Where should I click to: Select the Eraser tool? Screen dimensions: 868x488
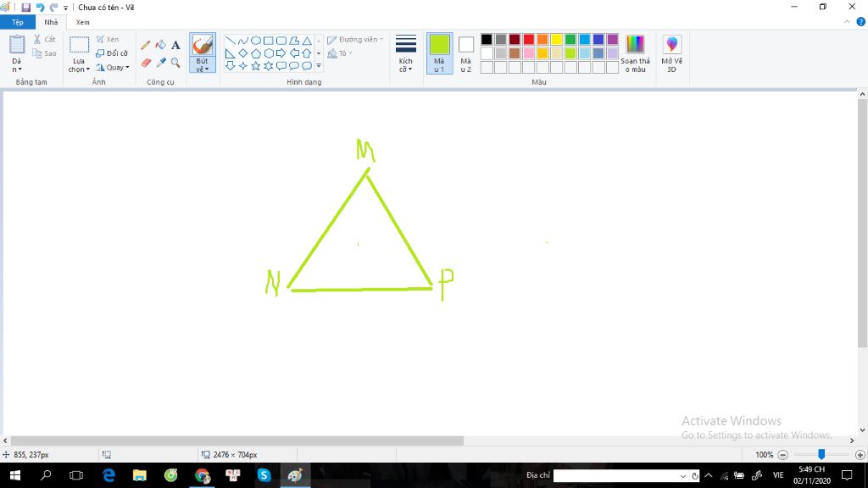point(146,63)
